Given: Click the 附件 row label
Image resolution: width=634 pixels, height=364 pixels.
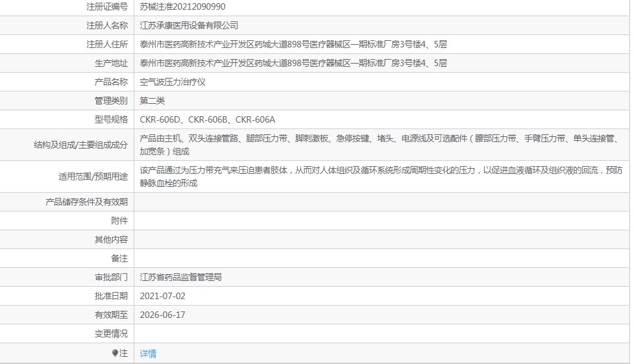Looking at the screenshot, I should pos(119,221).
